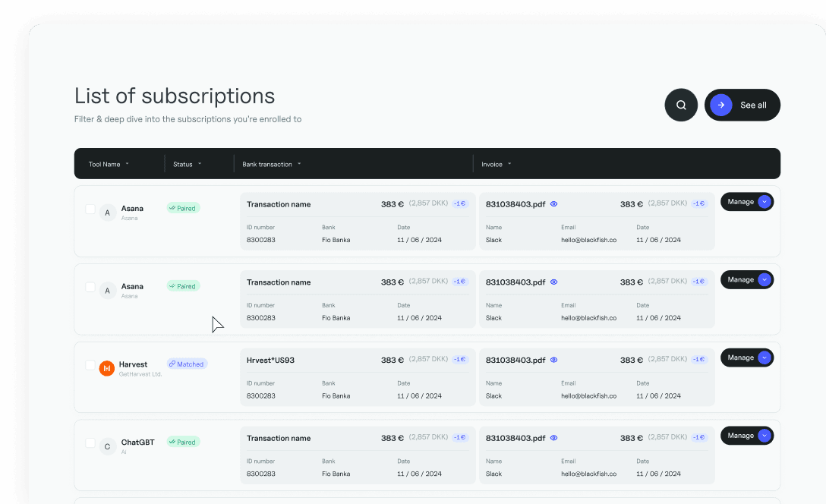This screenshot has width=826, height=504.
Task: Click the Paired status badge on ChatGBT
Action: coord(183,442)
